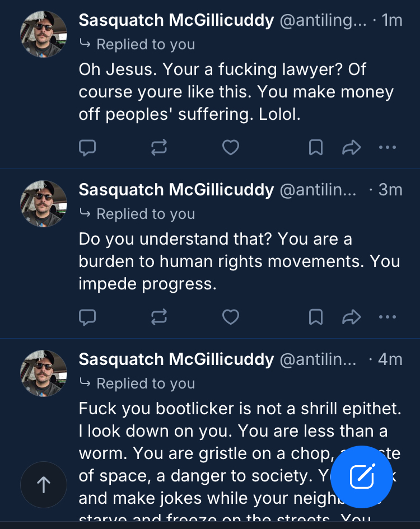The width and height of the screenshot is (420, 529).
Task: Tap the compose new post button
Action: pos(362,476)
